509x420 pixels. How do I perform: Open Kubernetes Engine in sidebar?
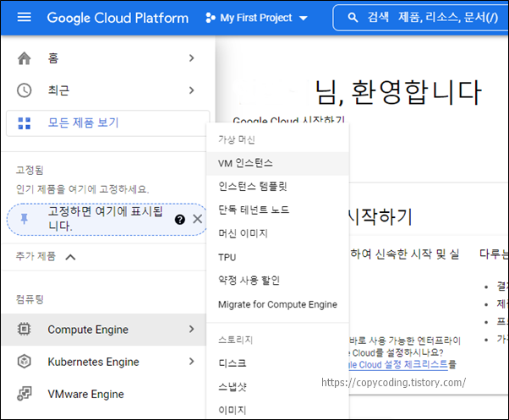tap(104, 362)
